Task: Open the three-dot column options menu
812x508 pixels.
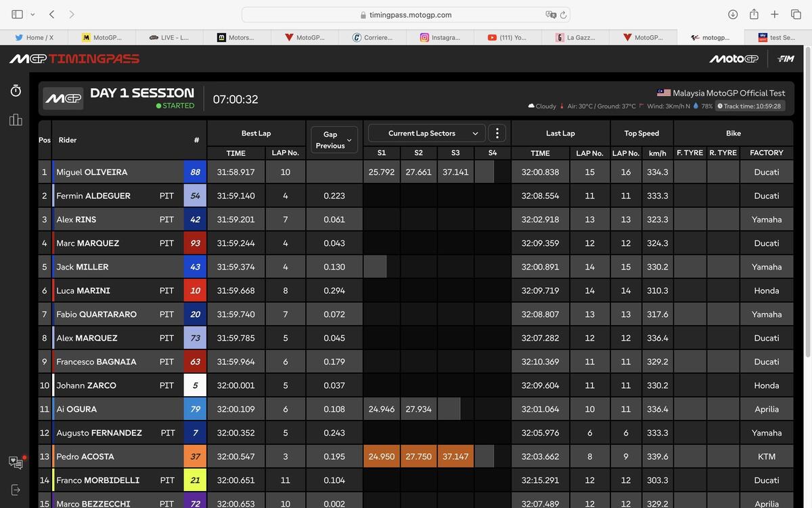Action: click(x=497, y=133)
